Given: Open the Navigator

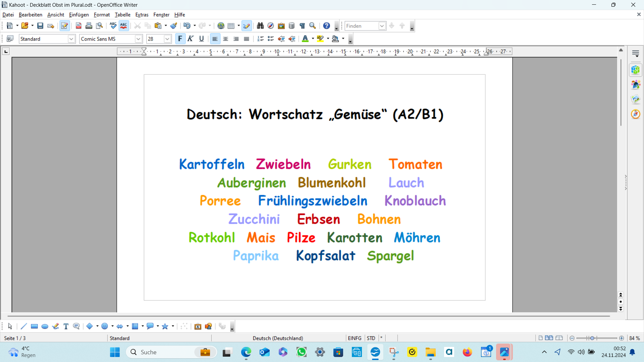Looking at the screenshot, I should pos(270,25).
